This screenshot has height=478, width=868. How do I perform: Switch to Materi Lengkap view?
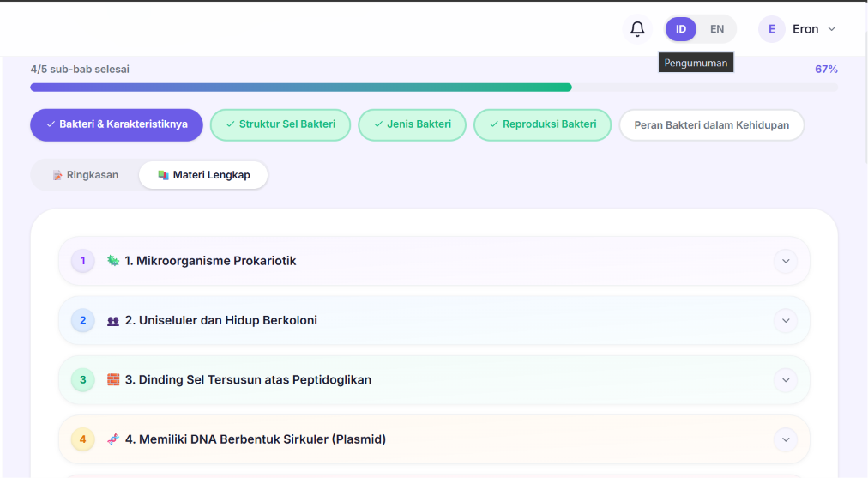tap(203, 175)
